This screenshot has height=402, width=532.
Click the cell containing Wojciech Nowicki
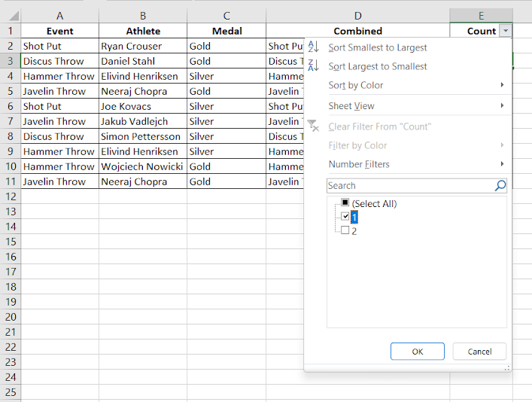coord(143,166)
